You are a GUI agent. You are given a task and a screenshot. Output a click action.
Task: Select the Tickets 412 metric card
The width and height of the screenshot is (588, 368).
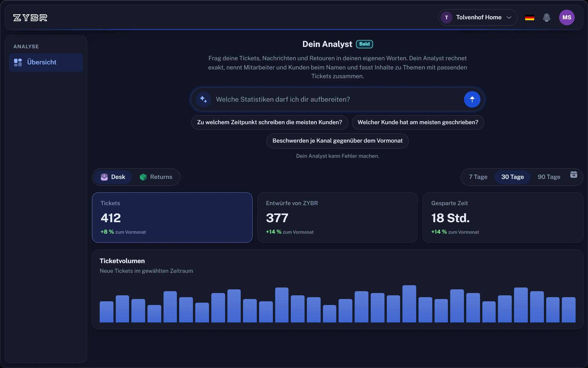point(172,218)
